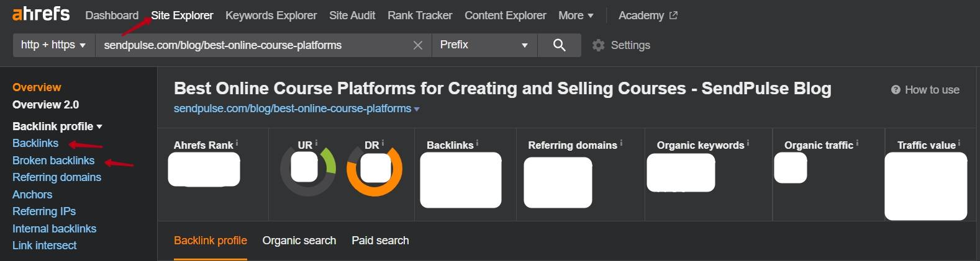The height and width of the screenshot is (261, 980).
Task: Open Link intersect report
Action: click(x=44, y=246)
